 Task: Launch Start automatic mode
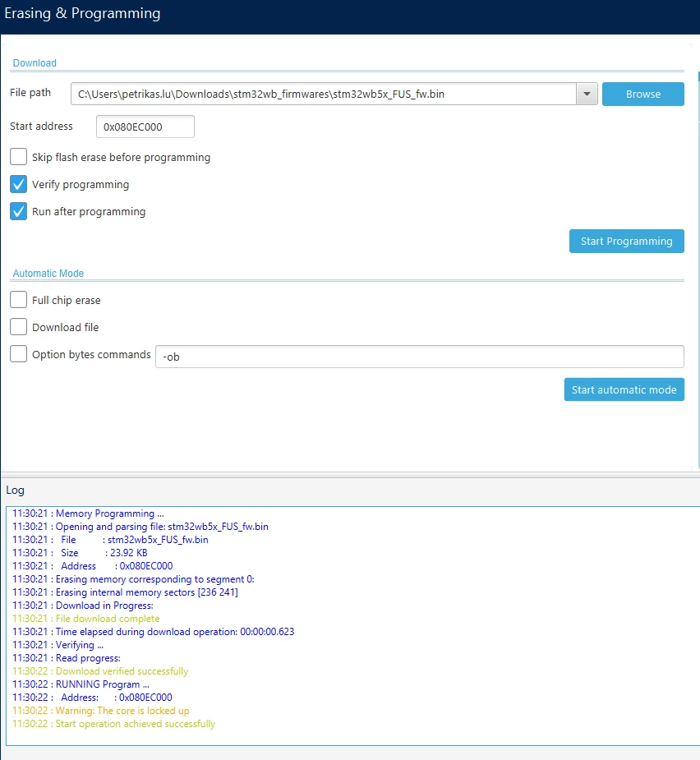click(624, 389)
